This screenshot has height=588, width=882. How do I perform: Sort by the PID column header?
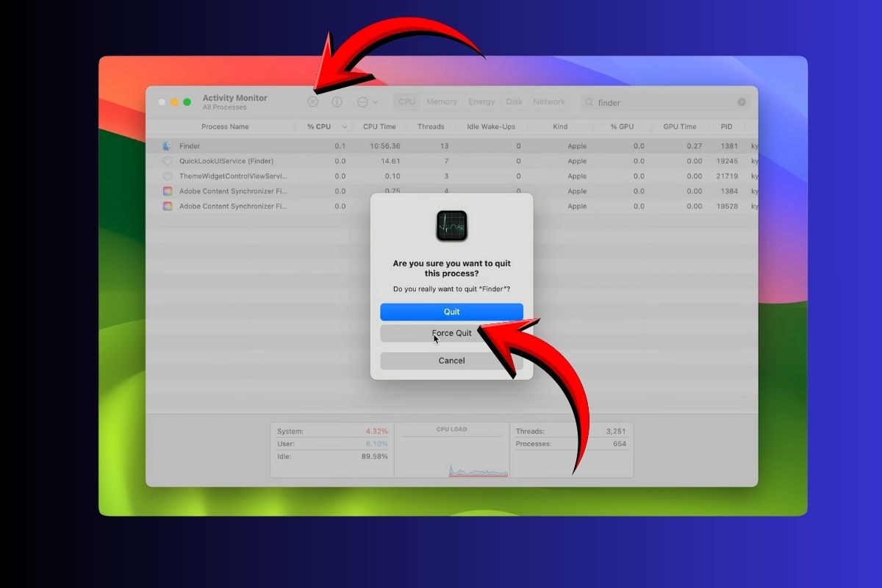726,126
